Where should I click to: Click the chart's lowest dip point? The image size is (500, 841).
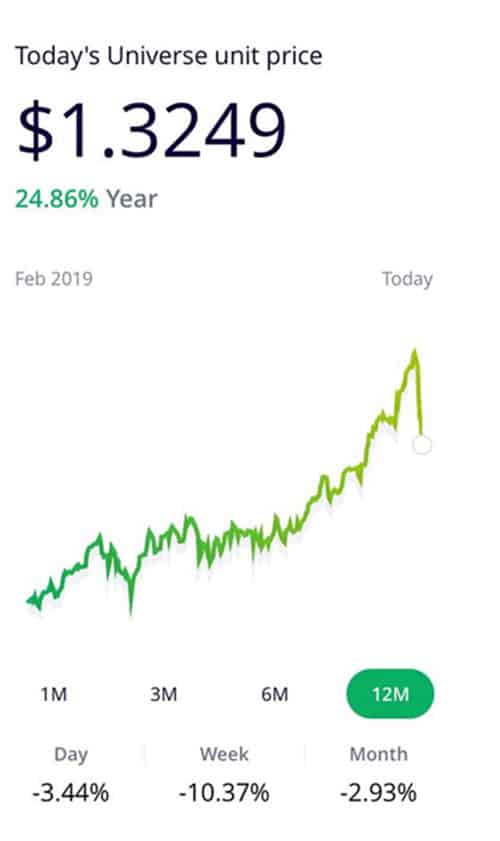point(130,611)
